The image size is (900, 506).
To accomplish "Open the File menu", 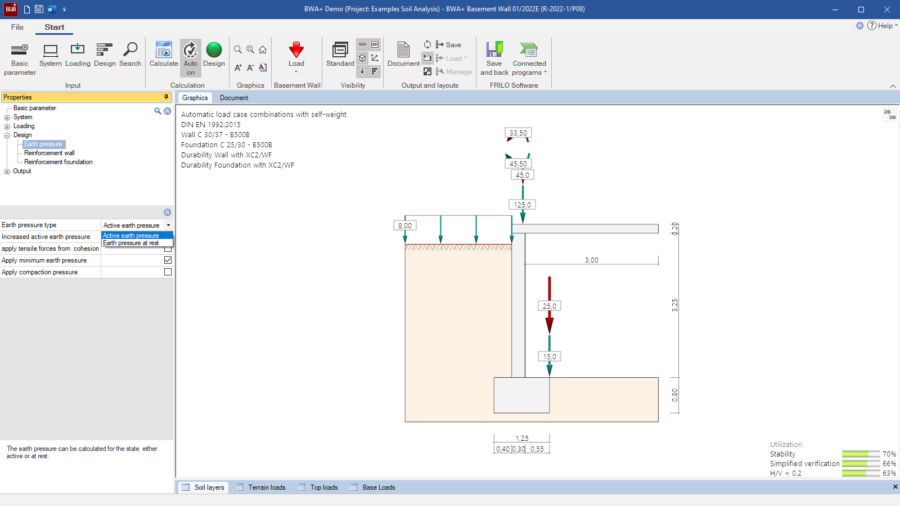I will 17,27.
